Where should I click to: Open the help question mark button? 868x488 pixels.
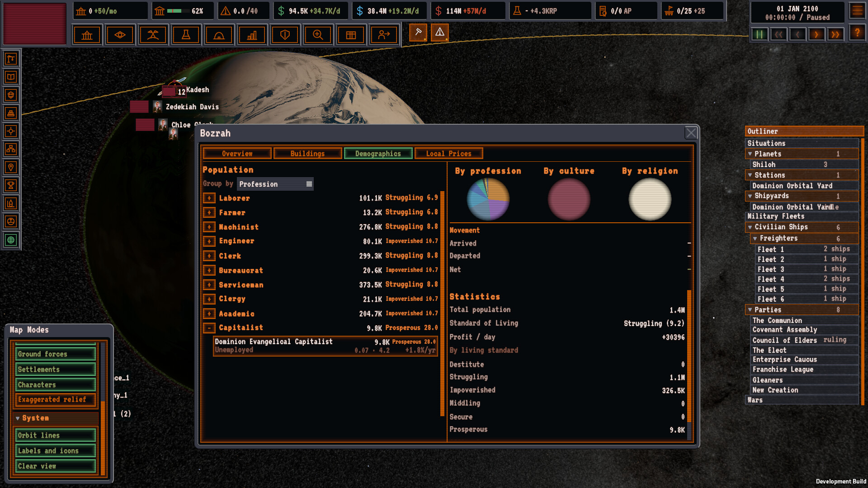(x=857, y=33)
